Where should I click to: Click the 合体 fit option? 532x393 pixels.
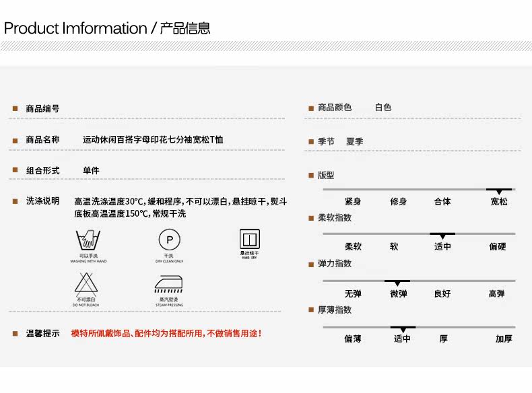[442, 201]
